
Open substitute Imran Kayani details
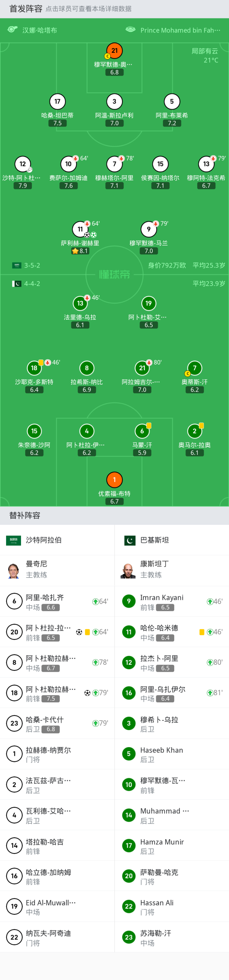pyautogui.click(x=171, y=601)
